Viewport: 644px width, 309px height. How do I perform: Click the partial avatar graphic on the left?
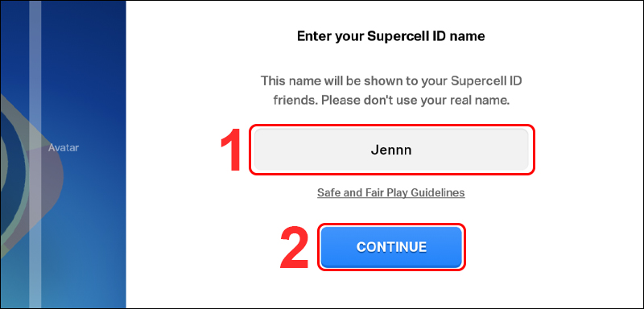[29, 172]
